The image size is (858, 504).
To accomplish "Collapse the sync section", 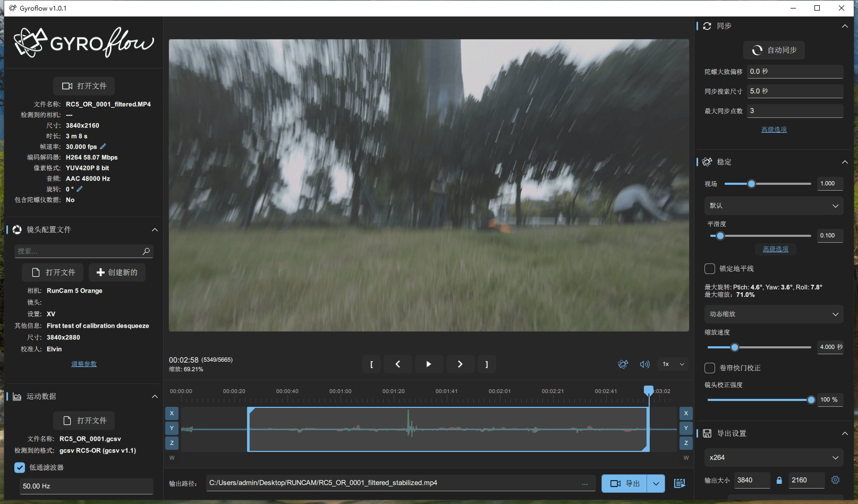I will pos(845,26).
